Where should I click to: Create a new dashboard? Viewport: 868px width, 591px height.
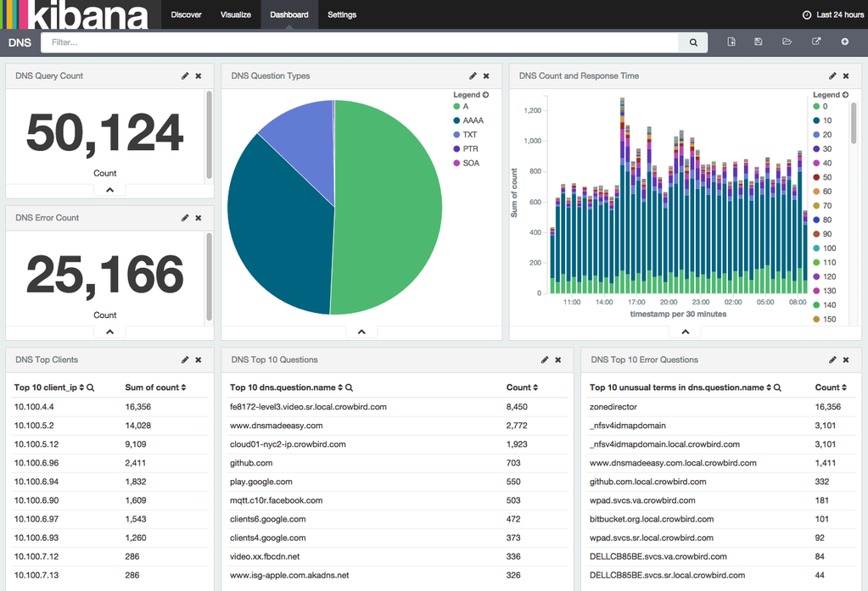click(x=731, y=41)
